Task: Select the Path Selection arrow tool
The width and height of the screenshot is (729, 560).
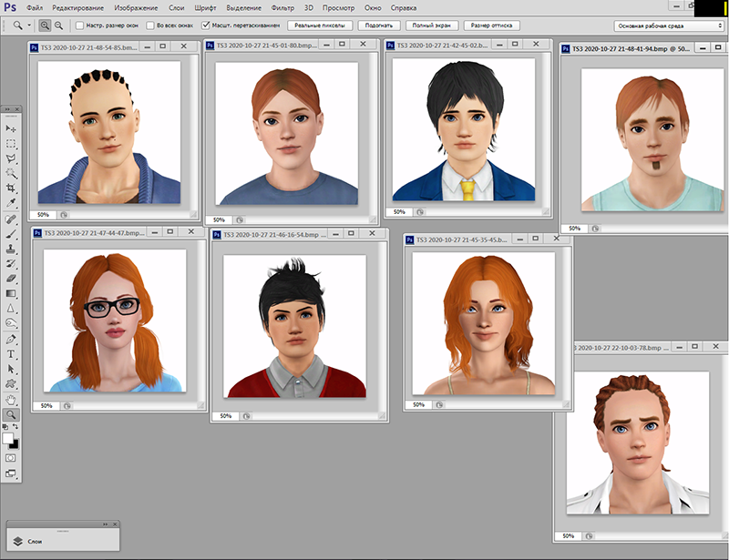Action: pos(11,369)
